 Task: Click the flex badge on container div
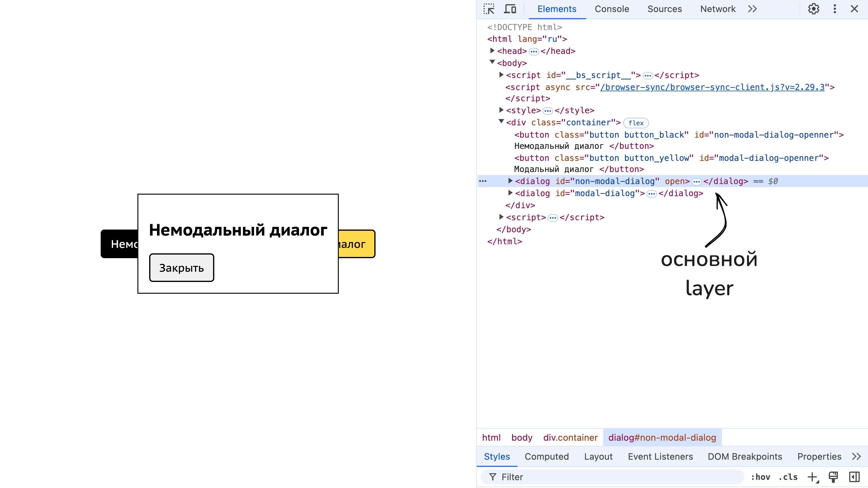(x=636, y=123)
